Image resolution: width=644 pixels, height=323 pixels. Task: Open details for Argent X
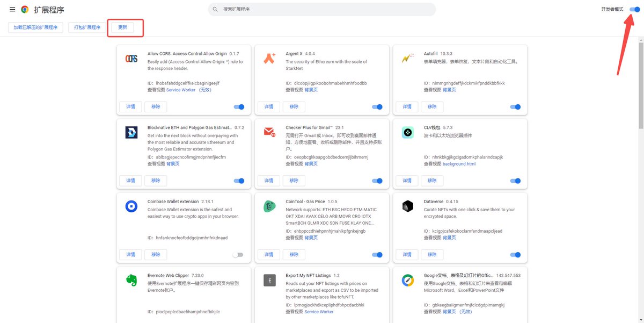[268, 107]
